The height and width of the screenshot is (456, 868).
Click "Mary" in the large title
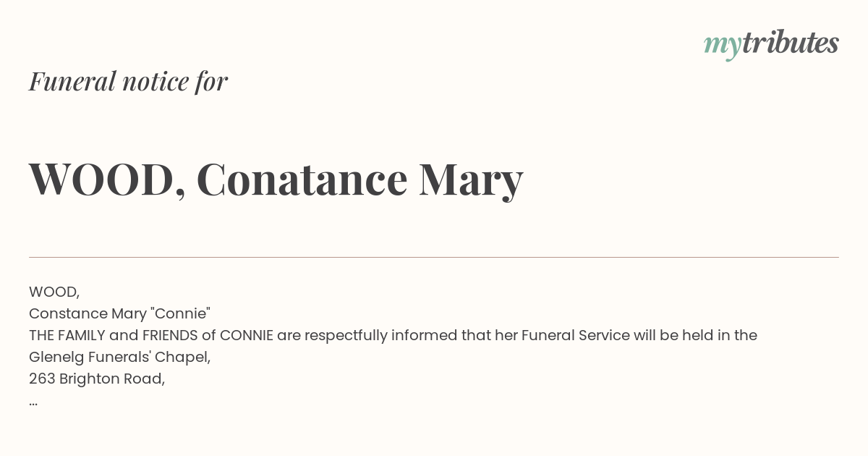pyautogui.click(x=471, y=181)
